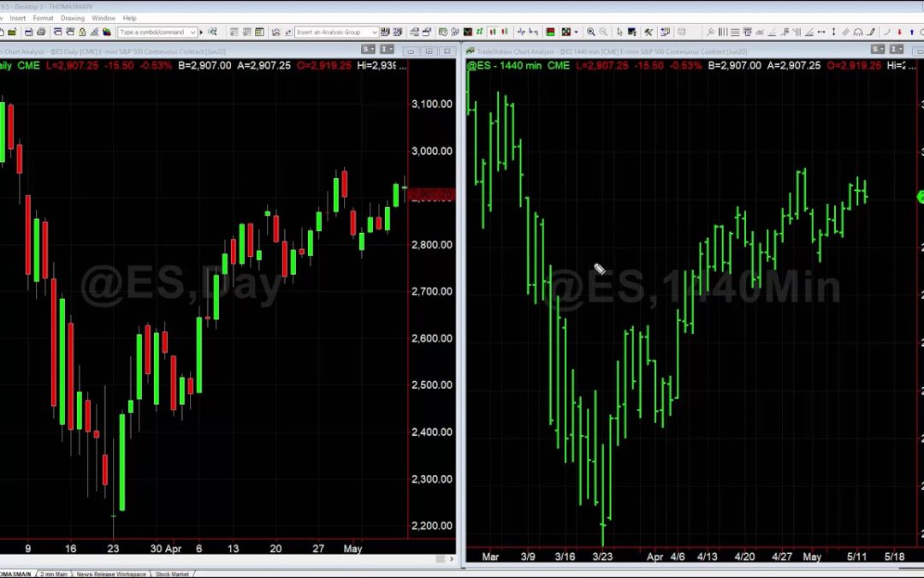
Task: Open the Drawing menu
Action: click(72, 17)
